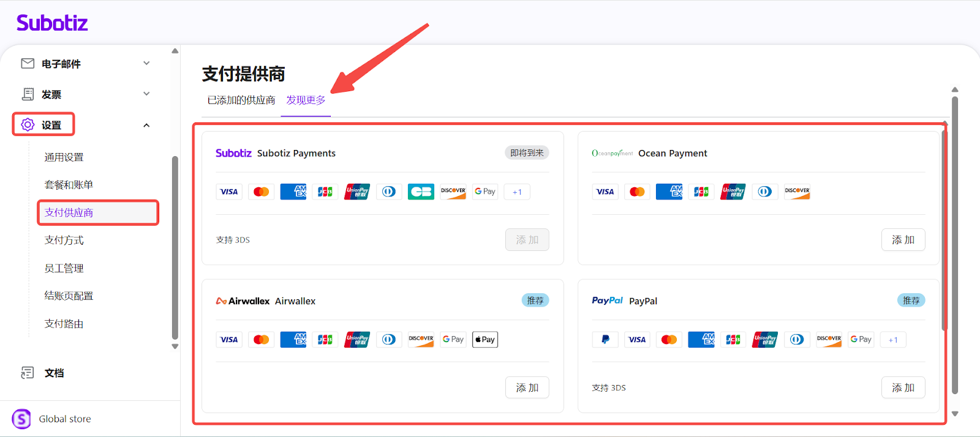Expand the 发票 menu chevron

pos(146,94)
